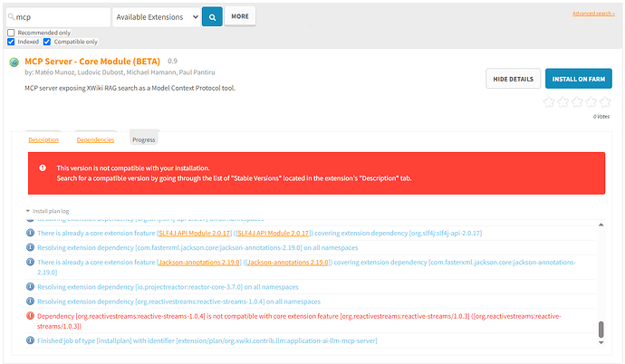
Task: Click the fourth rating star
Action: click(x=591, y=102)
